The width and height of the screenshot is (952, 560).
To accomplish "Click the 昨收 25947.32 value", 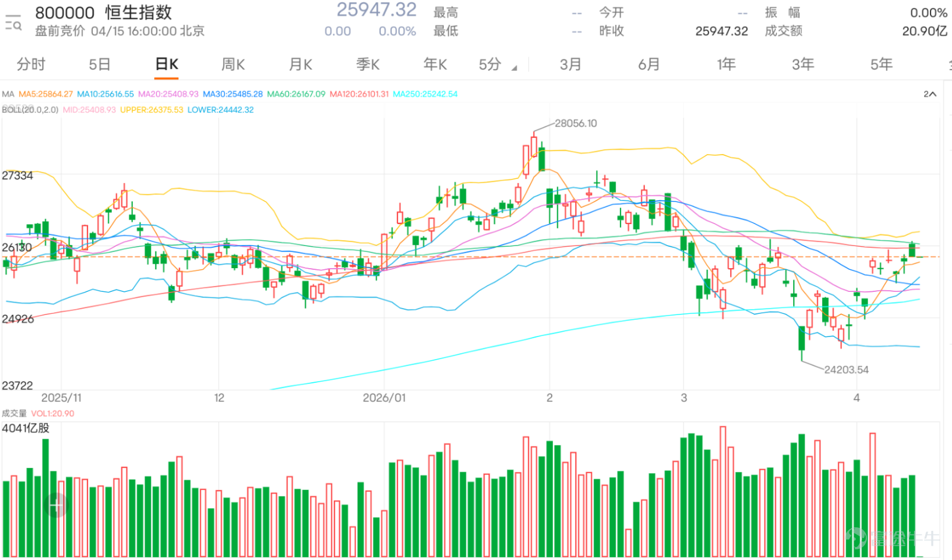I will 722,31.
